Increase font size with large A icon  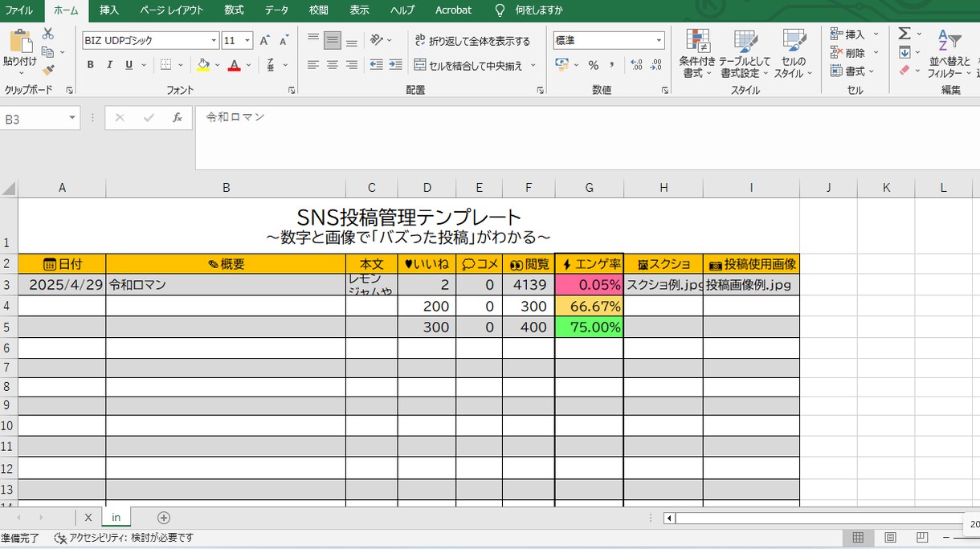tap(264, 40)
